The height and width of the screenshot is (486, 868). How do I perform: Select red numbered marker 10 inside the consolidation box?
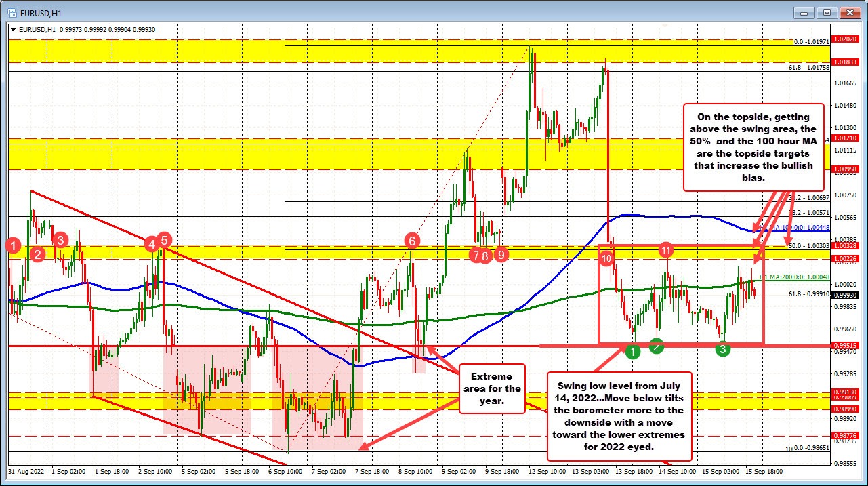coord(605,258)
